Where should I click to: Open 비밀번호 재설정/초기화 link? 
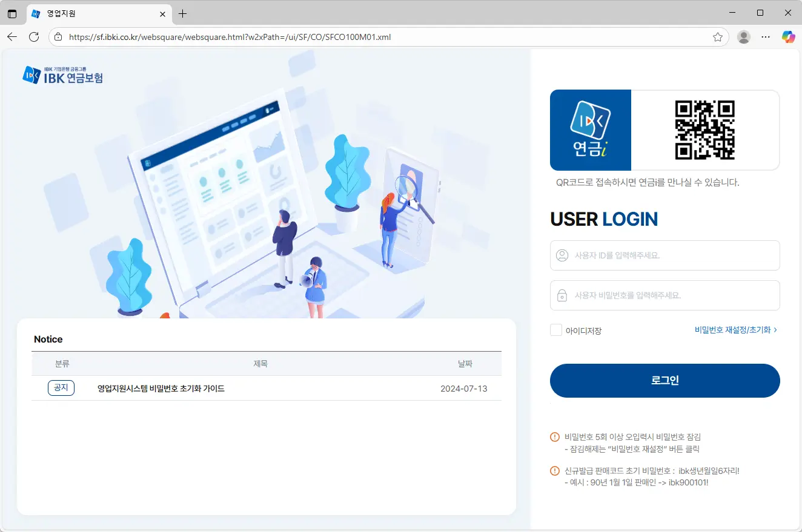coord(735,330)
